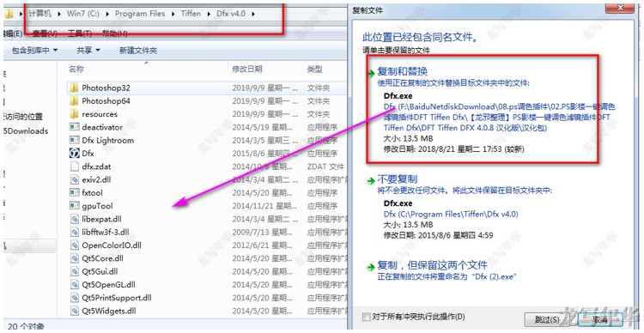Click 2015/8/6 date in Dfx row

coord(264,154)
